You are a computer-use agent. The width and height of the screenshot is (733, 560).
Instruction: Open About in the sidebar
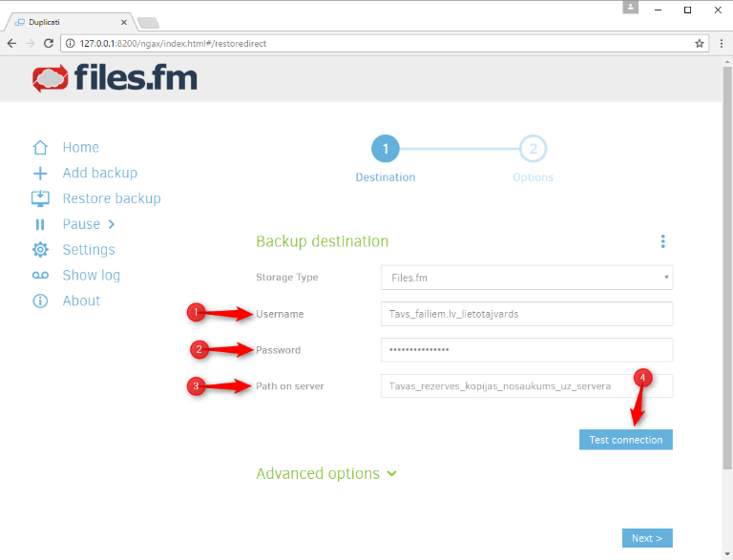pos(81,301)
